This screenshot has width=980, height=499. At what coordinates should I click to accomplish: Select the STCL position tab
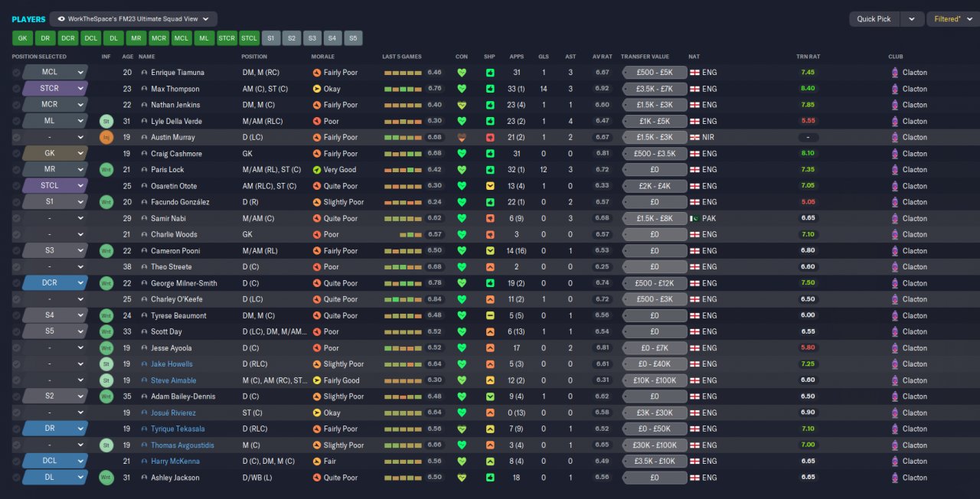pos(250,38)
